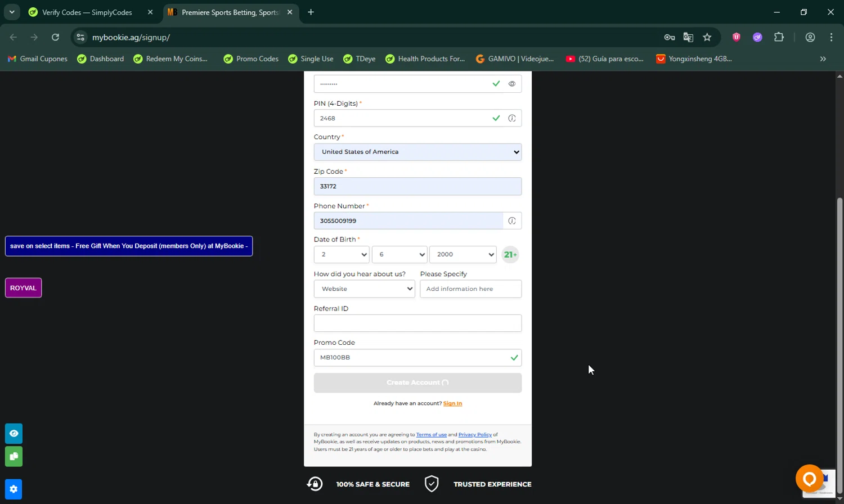This screenshot has height=504, width=844.
Task: Click the Promo Code input field
Action: 417,358
